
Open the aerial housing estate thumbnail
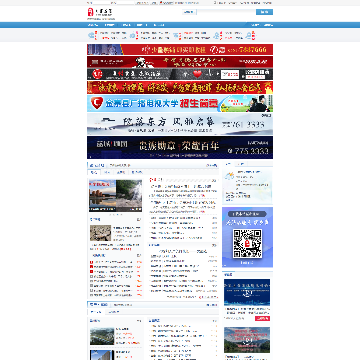(x=102, y=336)
